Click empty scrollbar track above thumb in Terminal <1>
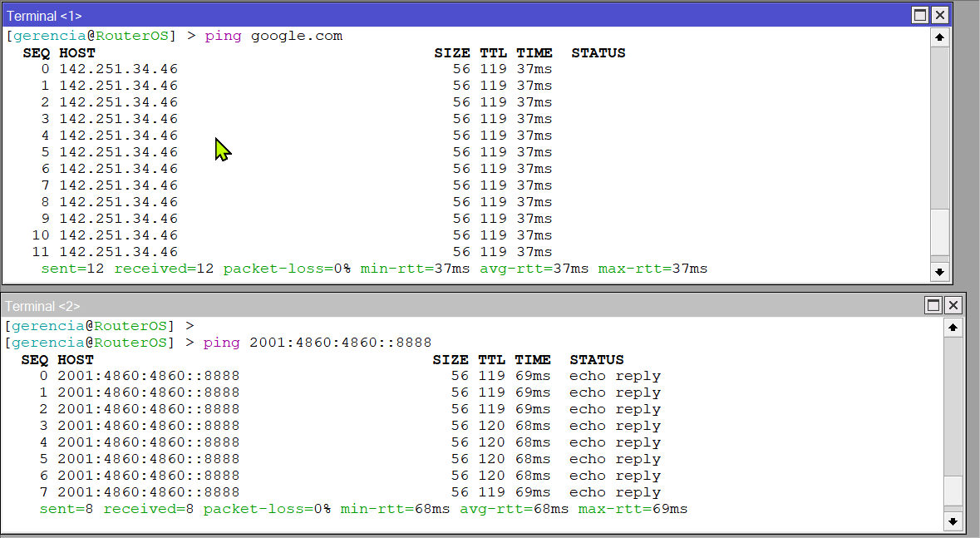980x538 pixels. [x=939, y=125]
